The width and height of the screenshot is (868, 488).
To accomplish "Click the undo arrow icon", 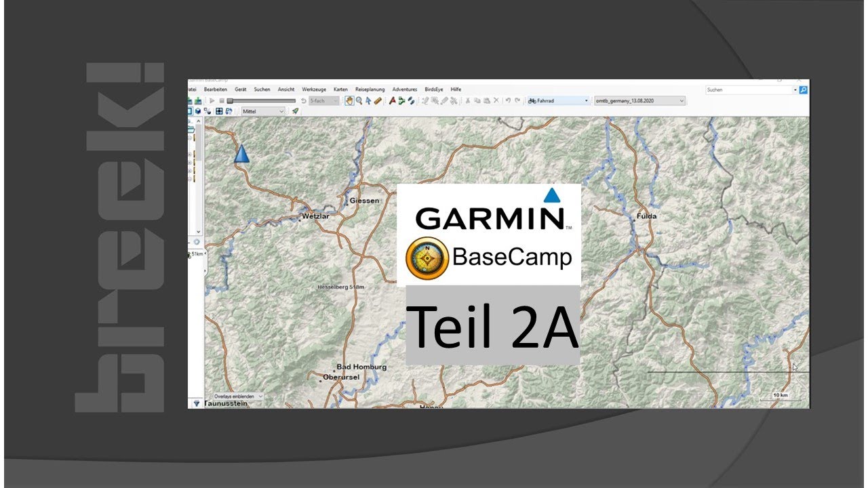I will click(x=508, y=100).
